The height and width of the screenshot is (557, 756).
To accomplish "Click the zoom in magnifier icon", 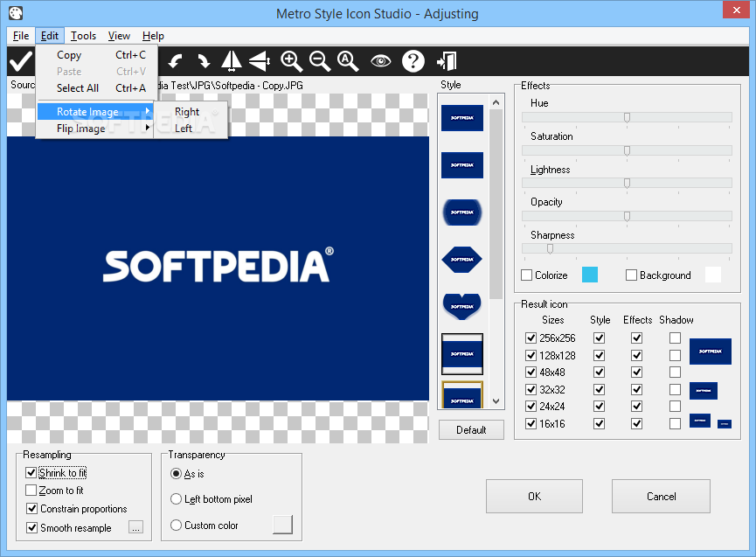I will [x=291, y=61].
